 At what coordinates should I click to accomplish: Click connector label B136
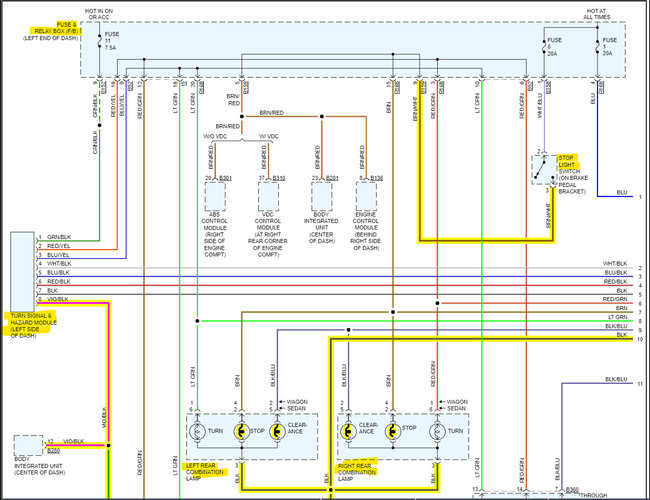tap(376, 178)
